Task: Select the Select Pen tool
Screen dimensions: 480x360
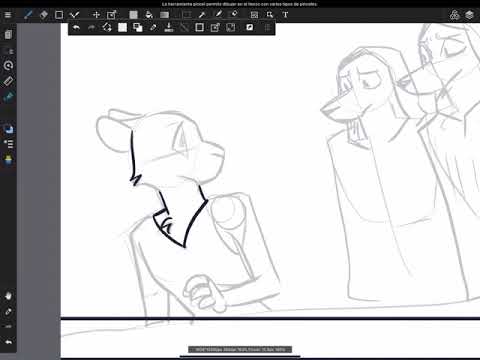Action: point(218,14)
